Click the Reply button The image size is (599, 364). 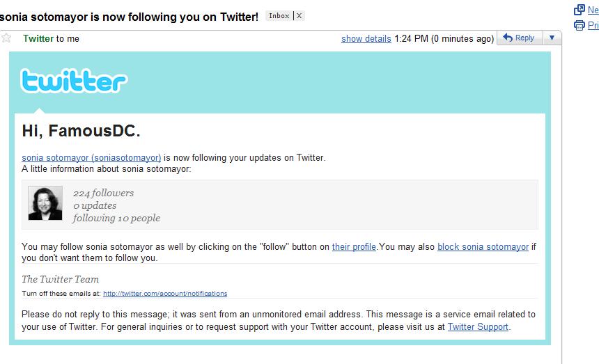coord(520,38)
